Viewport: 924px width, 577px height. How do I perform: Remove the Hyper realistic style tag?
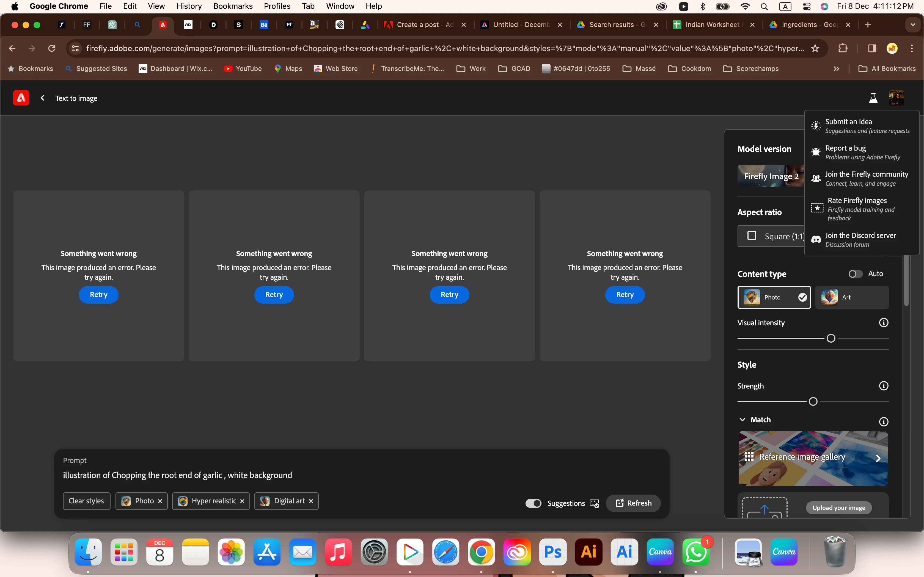click(242, 501)
